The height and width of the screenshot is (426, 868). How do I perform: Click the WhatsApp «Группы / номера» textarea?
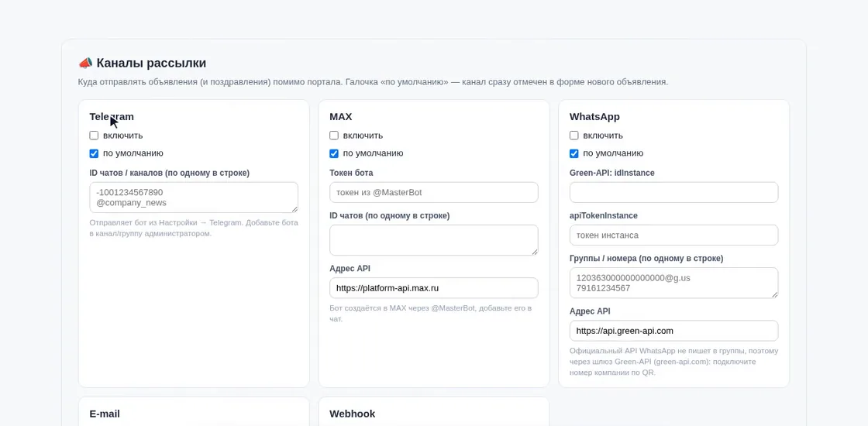673,283
